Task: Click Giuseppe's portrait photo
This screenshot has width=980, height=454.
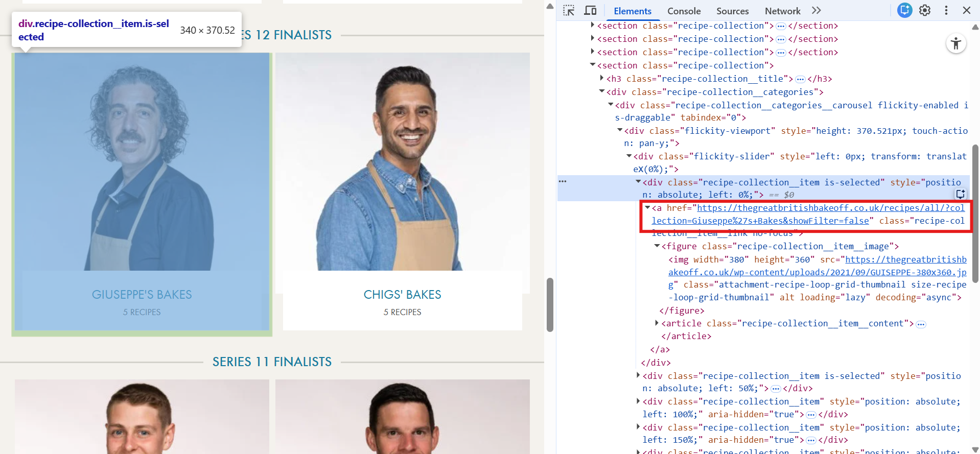Action: 142,162
